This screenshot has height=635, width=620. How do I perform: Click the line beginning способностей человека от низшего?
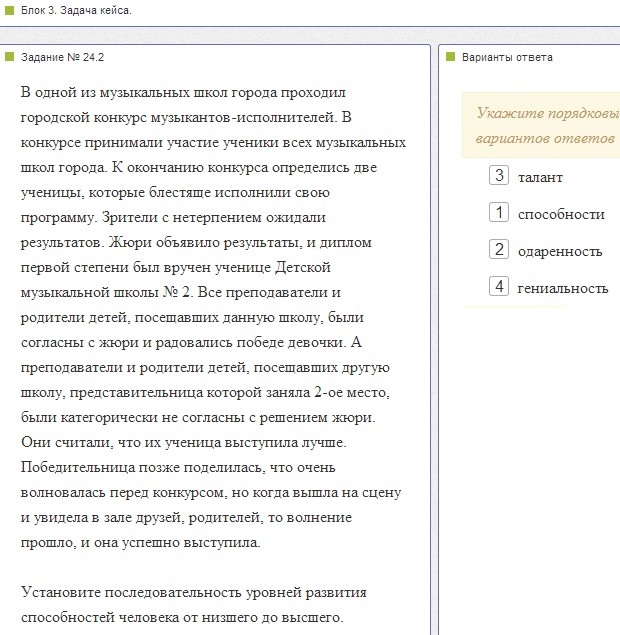tap(182, 617)
